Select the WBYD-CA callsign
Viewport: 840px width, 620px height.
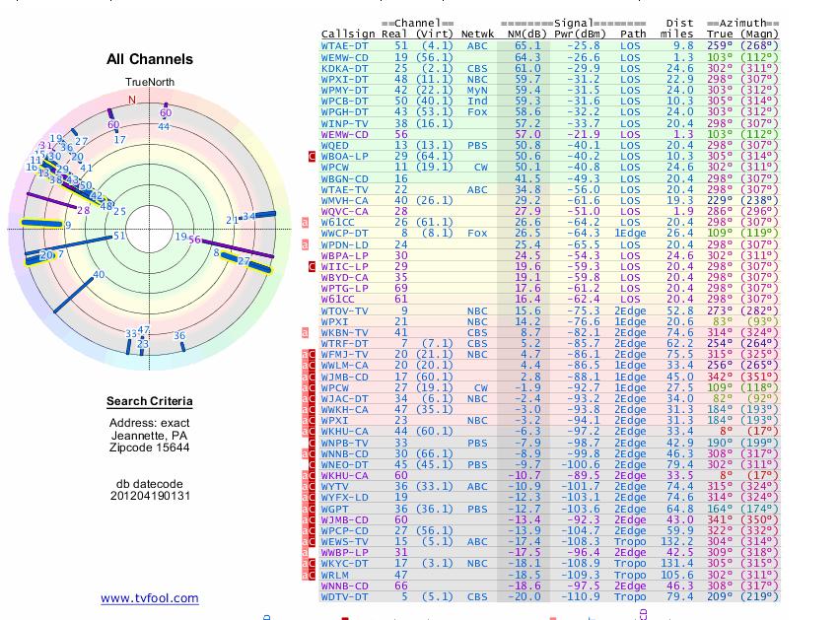coord(344,278)
